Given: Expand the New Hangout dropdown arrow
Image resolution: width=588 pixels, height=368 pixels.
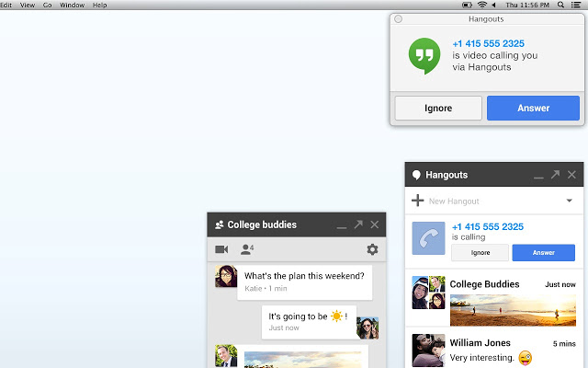Looking at the screenshot, I should 570,201.
